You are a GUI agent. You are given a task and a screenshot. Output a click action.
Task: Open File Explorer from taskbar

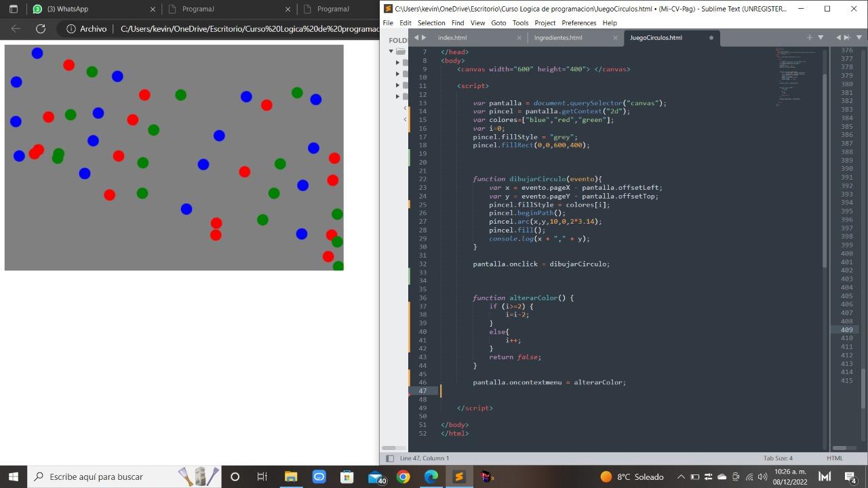click(x=291, y=476)
